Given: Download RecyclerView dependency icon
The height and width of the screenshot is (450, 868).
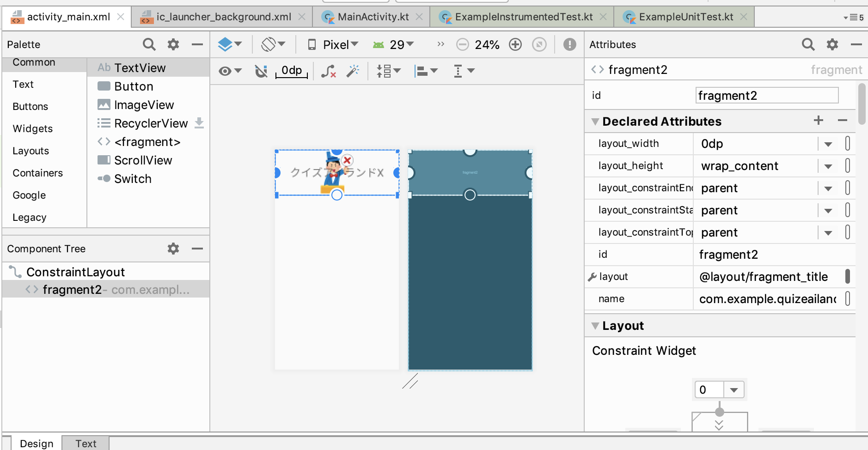Looking at the screenshot, I should click(199, 123).
